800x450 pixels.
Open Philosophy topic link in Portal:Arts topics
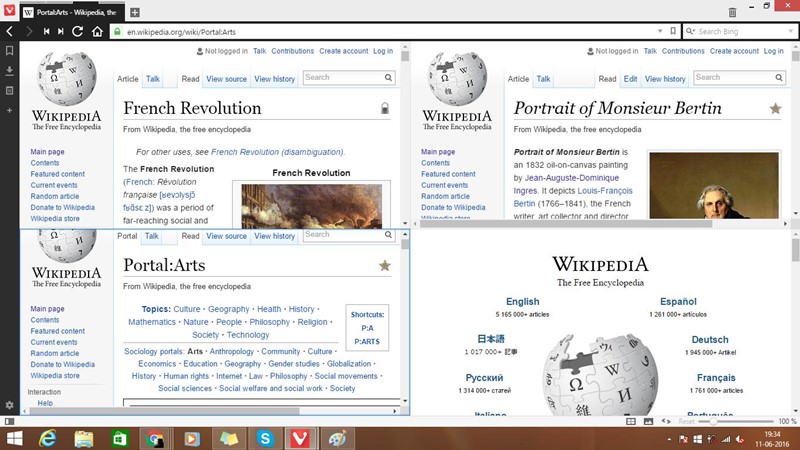click(x=269, y=322)
